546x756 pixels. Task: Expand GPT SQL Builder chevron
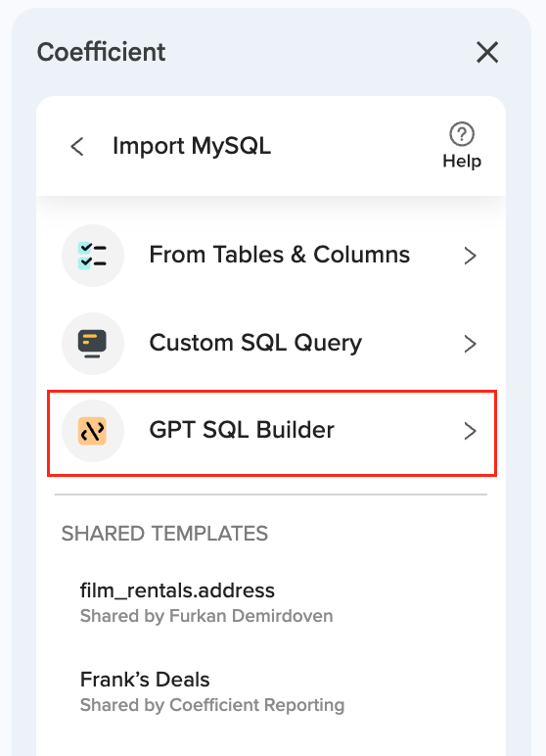470,431
